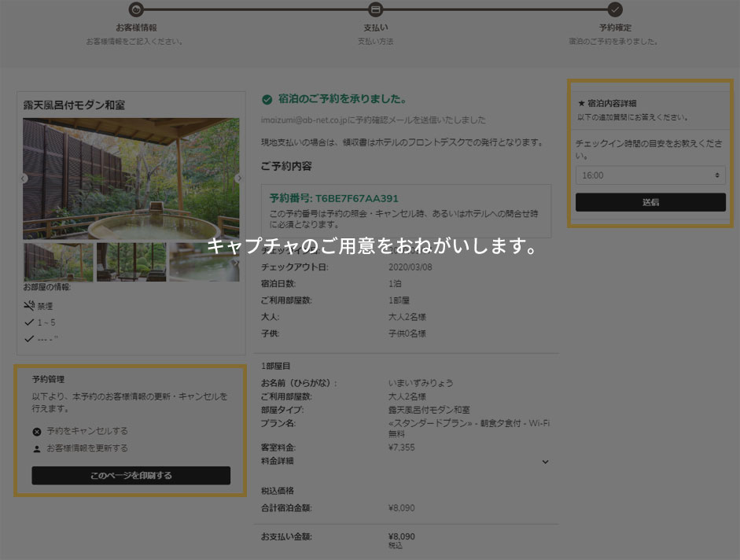Click the right arrow to see next room photo

point(241,179)
